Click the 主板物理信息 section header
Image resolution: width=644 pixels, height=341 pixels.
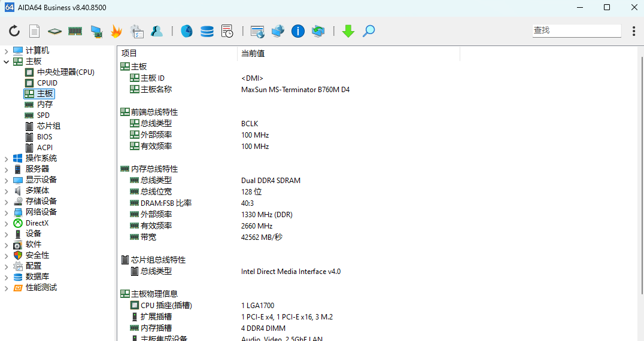pos(154,294)
